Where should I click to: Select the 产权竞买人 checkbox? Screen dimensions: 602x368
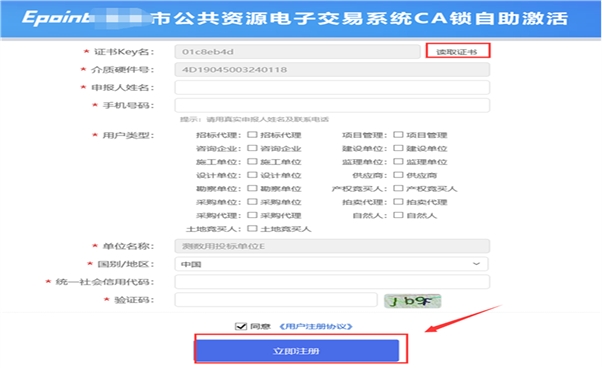[x=399, y=188]
